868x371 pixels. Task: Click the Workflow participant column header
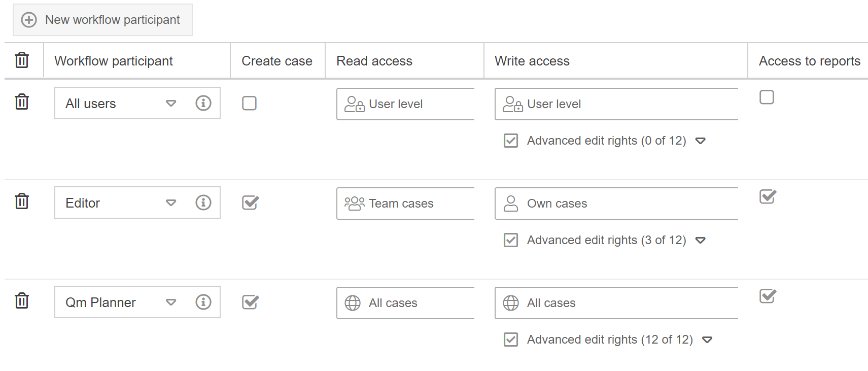coord(114,61)
